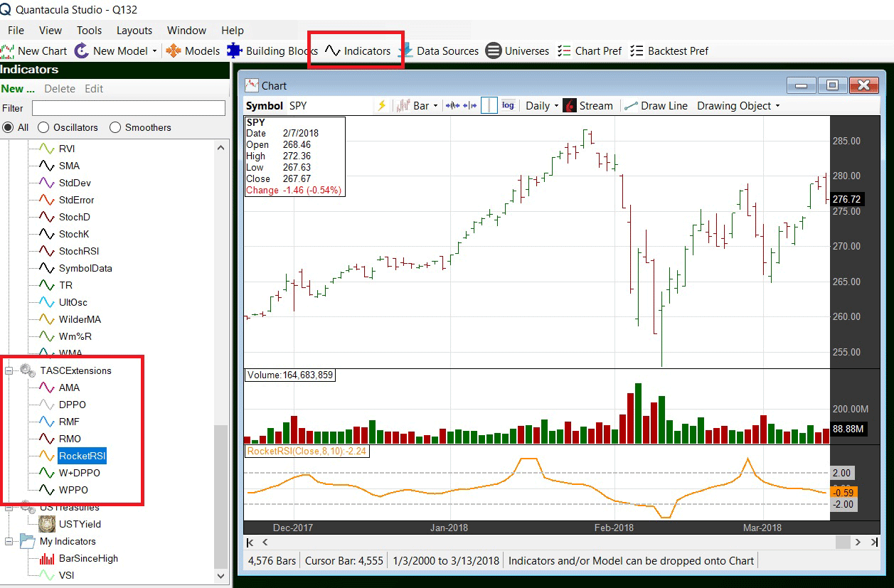Collapse the TASCExtensions group
Viewport: 894px width, 588px height.
(10, 370)
